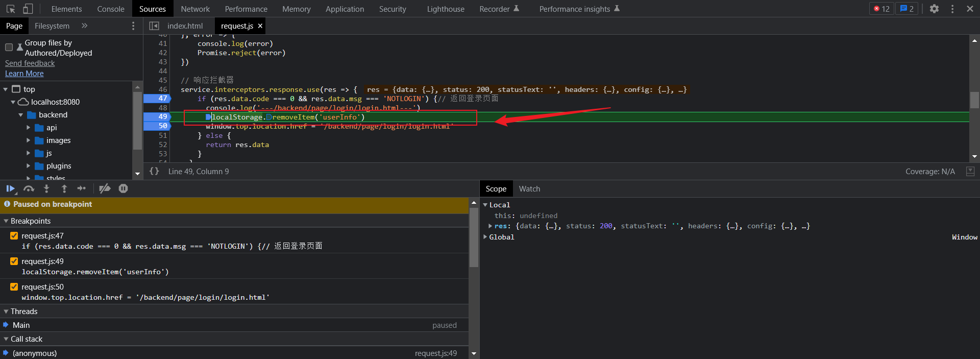Disable the request.js:50 breakpoint checkbox
Image resolution: width=980 pixels, height=359 pixels.
point(14,287)
